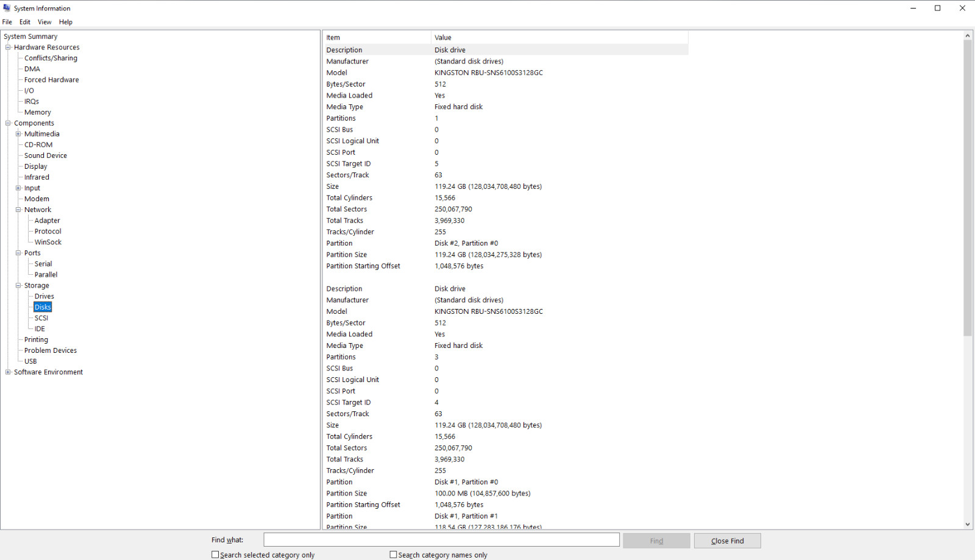975x560 pixels.
Task: Click the Find button
Action: [x=656, y=541]
